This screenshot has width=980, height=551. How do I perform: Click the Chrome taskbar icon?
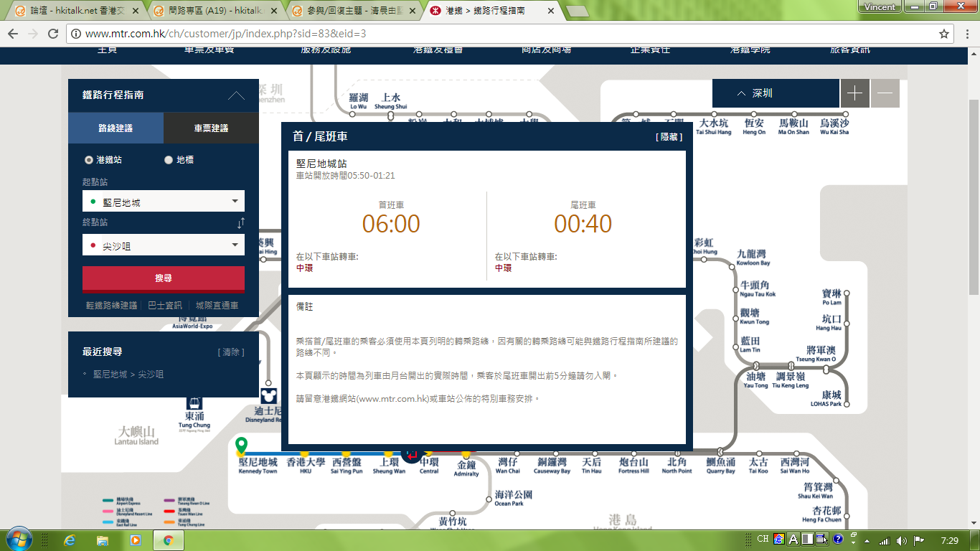[x=169, y=540]
